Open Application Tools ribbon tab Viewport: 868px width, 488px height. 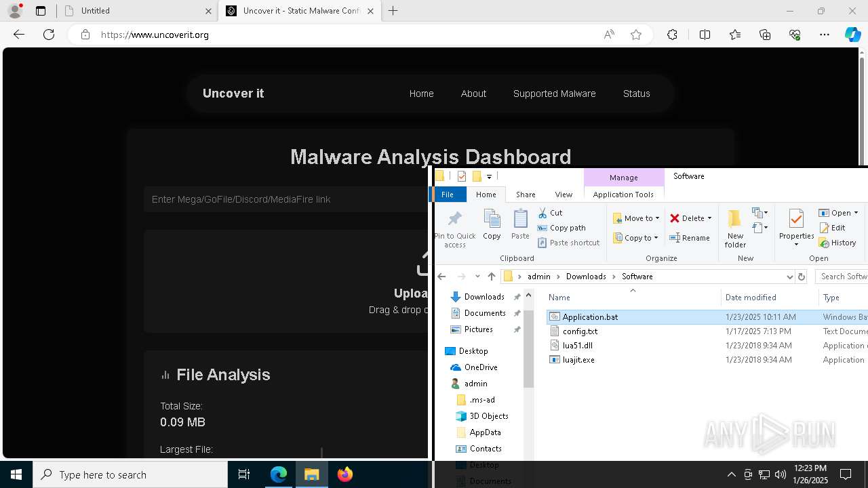(623, 195)
